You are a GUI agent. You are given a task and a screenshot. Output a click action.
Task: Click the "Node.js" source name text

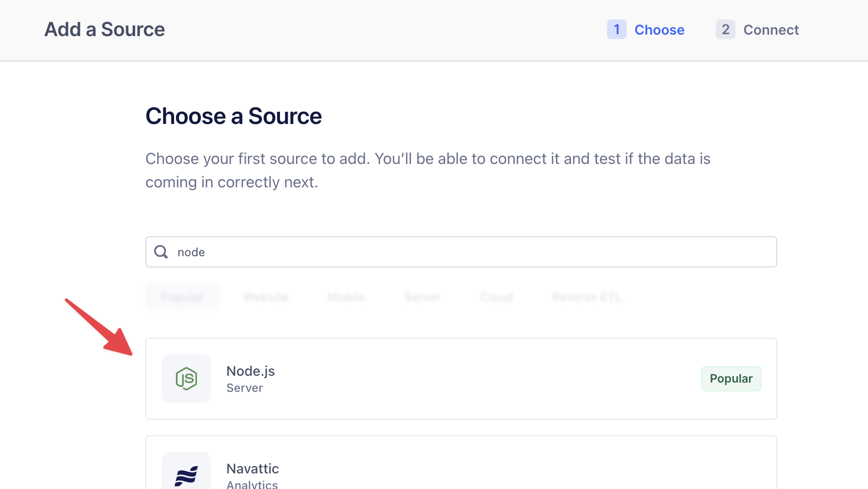pos(250,371)
